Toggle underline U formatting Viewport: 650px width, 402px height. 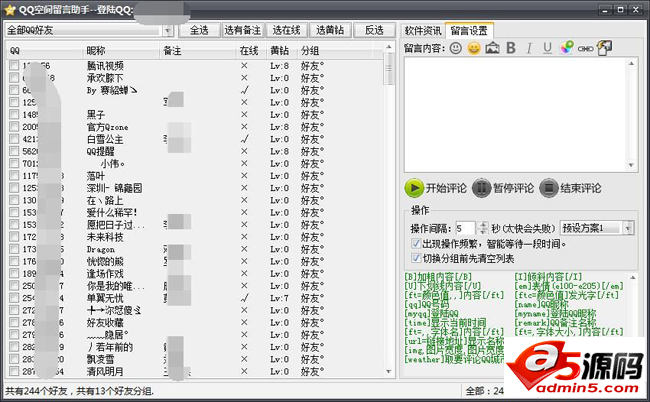pyautogui.click(x=547, y=48)
